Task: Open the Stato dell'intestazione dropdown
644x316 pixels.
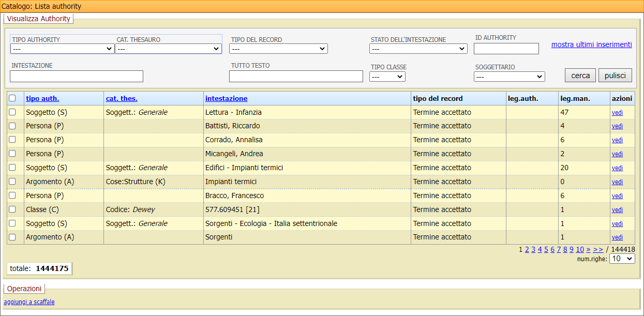Action: (x=418, y=49)
